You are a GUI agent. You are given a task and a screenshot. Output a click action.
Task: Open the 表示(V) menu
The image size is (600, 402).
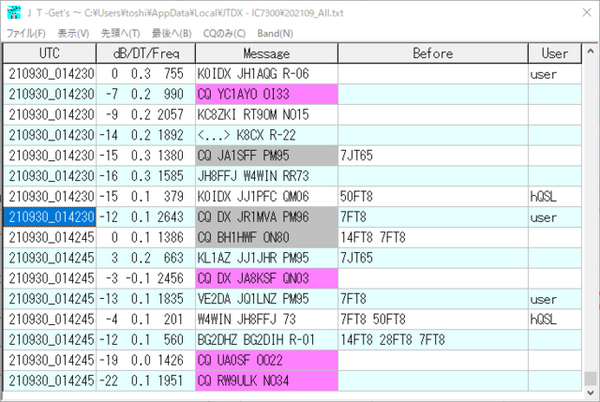(x=73, y=34)
